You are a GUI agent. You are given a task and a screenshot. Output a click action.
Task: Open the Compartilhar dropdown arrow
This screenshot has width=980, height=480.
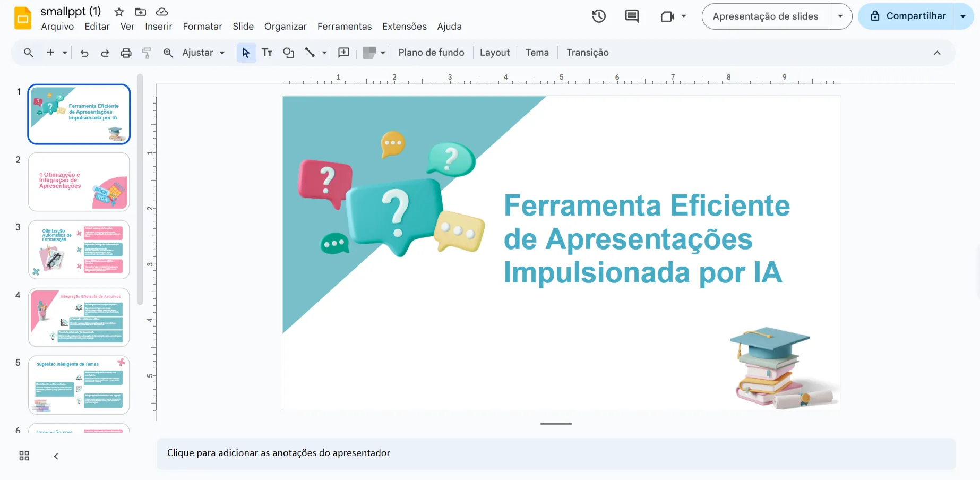(962, 16)
